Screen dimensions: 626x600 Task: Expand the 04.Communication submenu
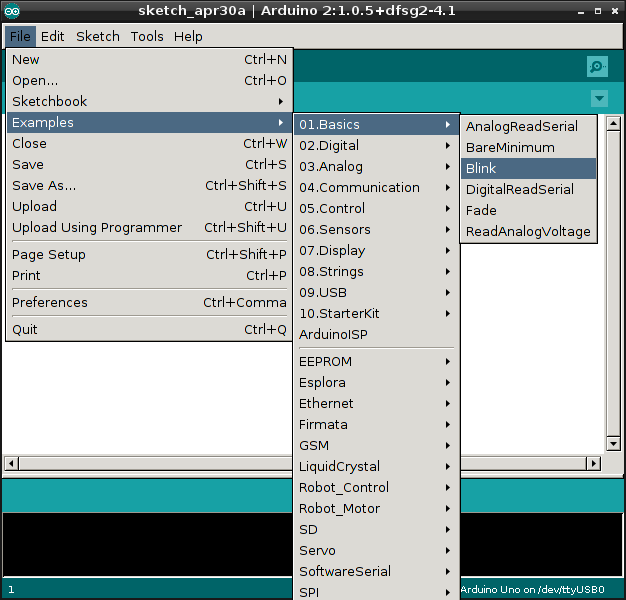pyautogui.click(x=376, y=188)
